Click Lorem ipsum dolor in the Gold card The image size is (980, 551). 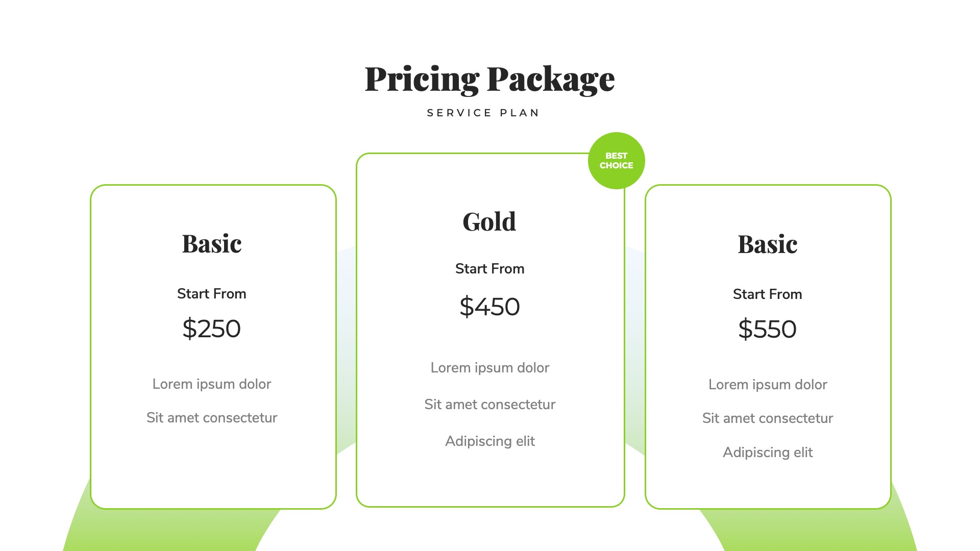[x=489, y=368]
